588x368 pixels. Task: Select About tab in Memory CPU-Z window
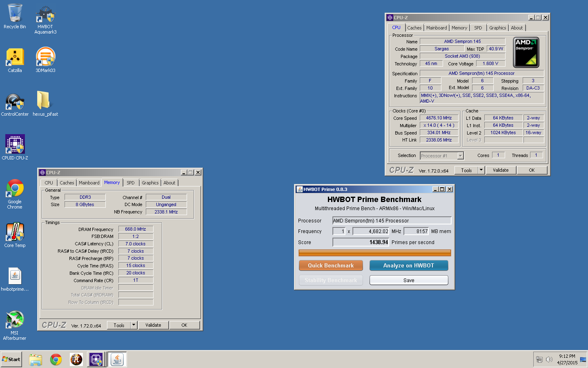(169, 183)
